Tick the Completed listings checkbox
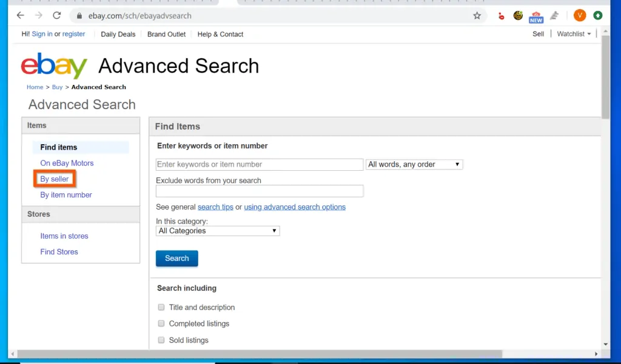 pyautogui.click(x=161, y=323)
